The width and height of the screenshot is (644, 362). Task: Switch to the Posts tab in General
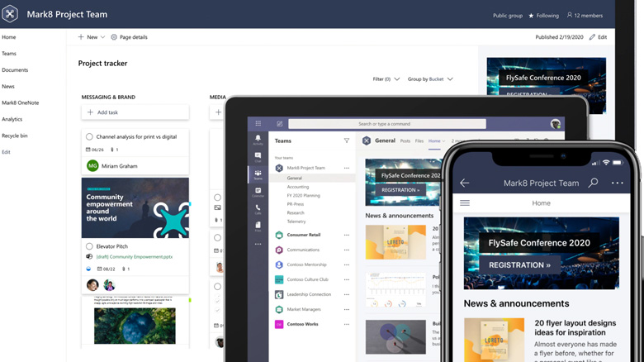pos(405,141)
